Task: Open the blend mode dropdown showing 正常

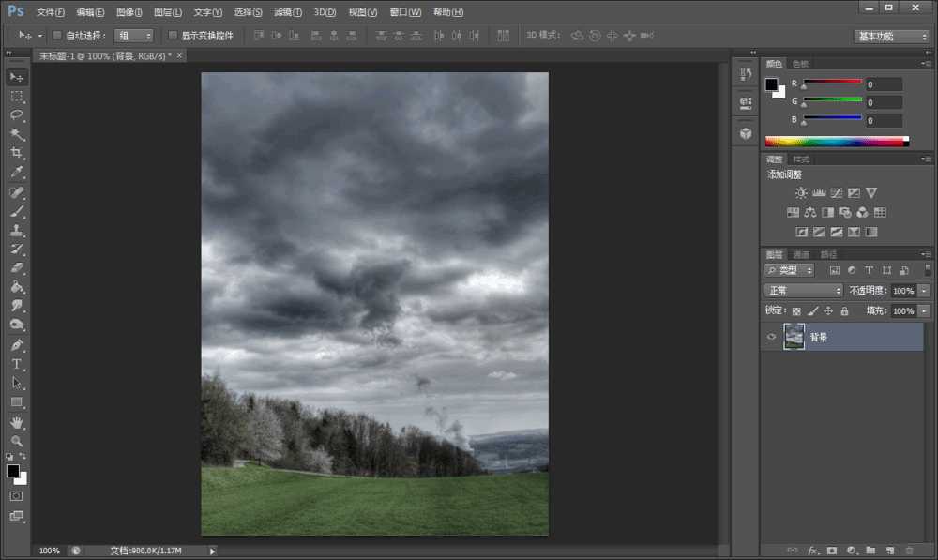Action: click(x=802, y=290)
